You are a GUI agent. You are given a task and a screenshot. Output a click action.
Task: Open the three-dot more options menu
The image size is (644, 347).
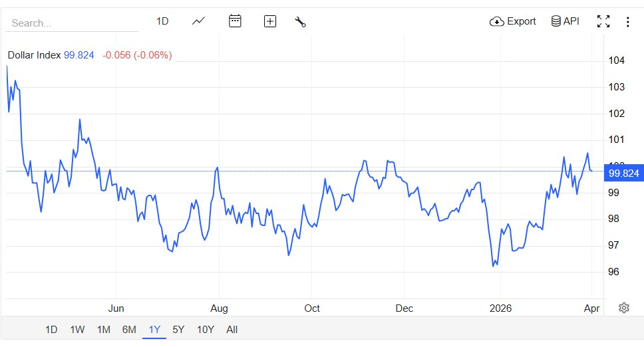click(x=627, y=21)
